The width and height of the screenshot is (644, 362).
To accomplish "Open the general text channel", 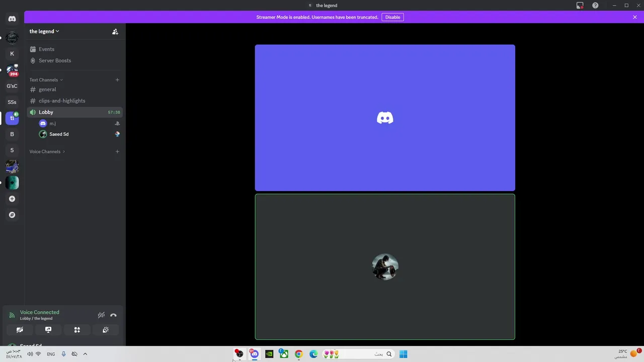I will [75, 89].
